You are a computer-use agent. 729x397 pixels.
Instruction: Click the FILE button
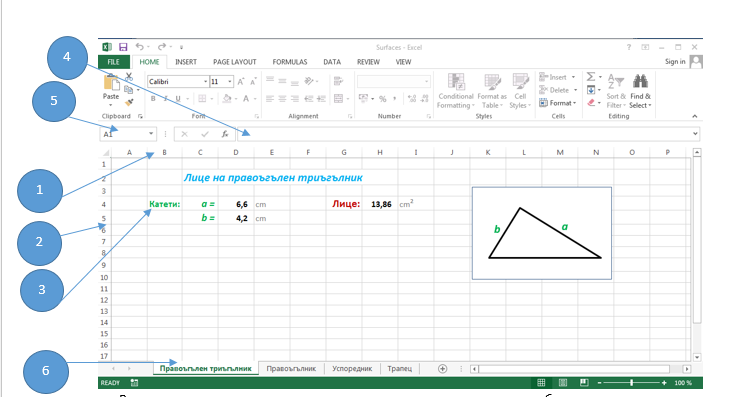point(113,62)
